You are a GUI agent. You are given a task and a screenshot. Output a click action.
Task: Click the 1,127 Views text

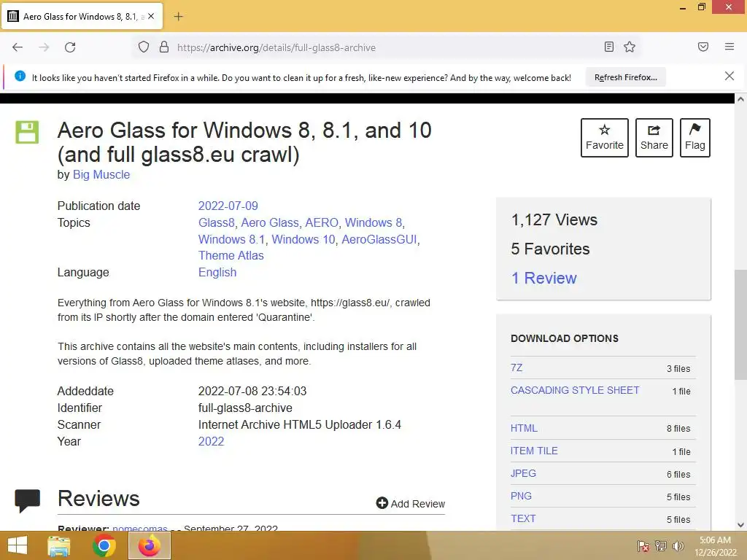(x=554, y=220)
